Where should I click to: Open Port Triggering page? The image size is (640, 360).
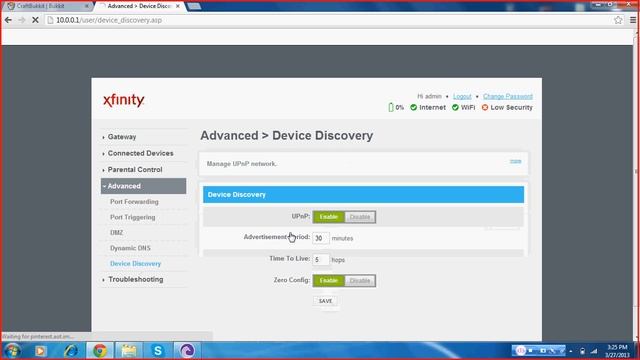tap(132, 217)
